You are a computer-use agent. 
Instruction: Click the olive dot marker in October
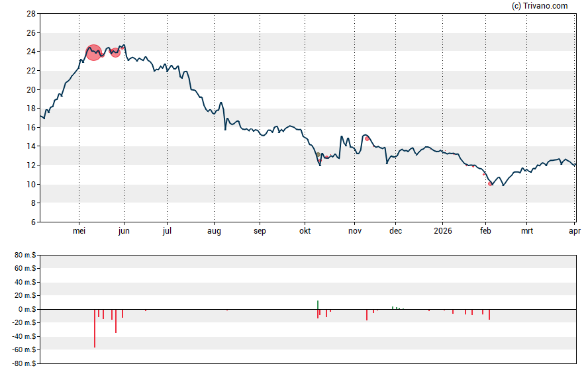318,155
